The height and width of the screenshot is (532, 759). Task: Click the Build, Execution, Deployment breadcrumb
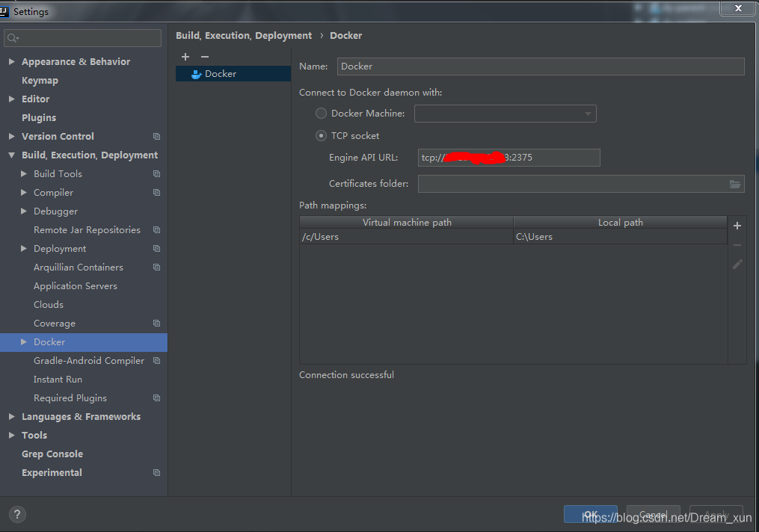tap(244, 36)
